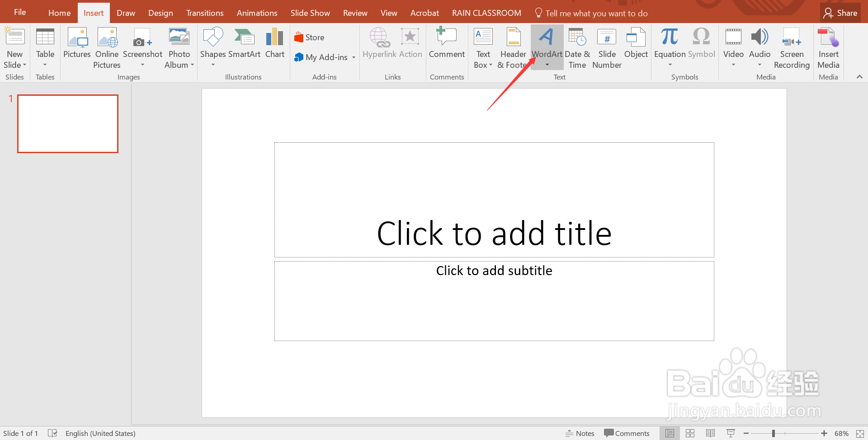Start a Screen Recording
Screen dimensions: 868x440
coord(792,48)
